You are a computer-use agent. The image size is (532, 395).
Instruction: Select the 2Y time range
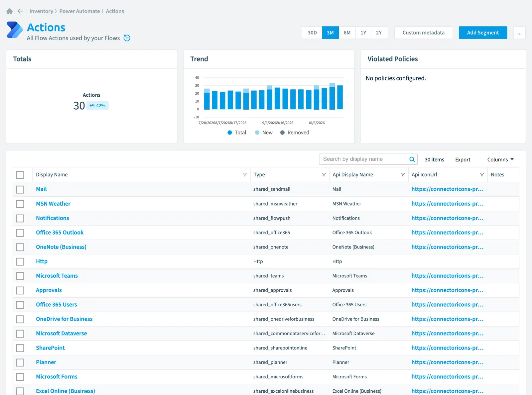click(379, 33)
